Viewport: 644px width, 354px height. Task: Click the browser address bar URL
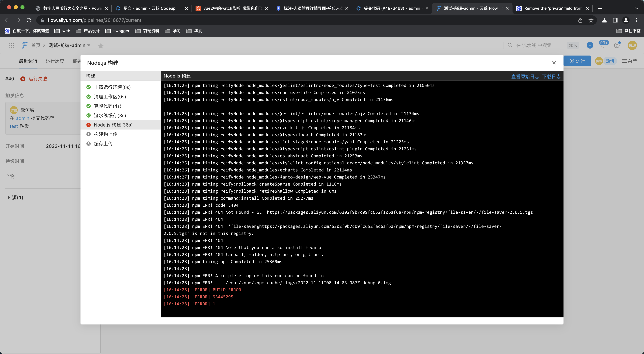[x=94, y=20]
